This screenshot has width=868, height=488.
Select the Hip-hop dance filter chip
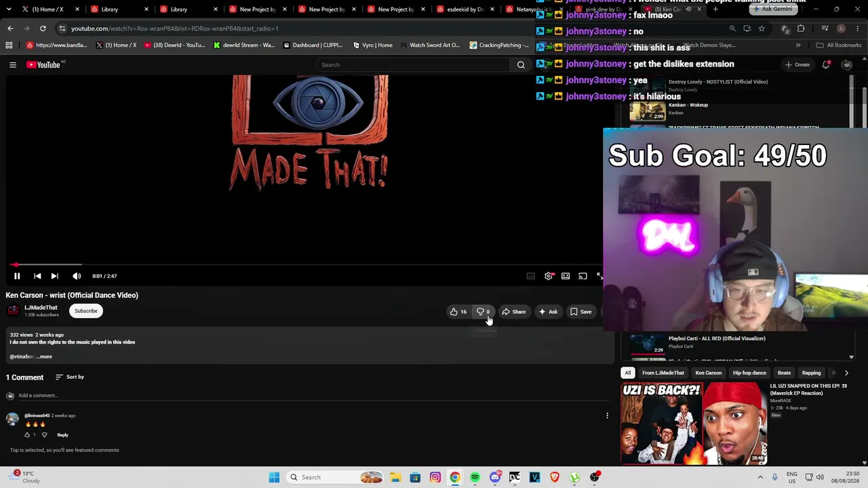point(749,373)
